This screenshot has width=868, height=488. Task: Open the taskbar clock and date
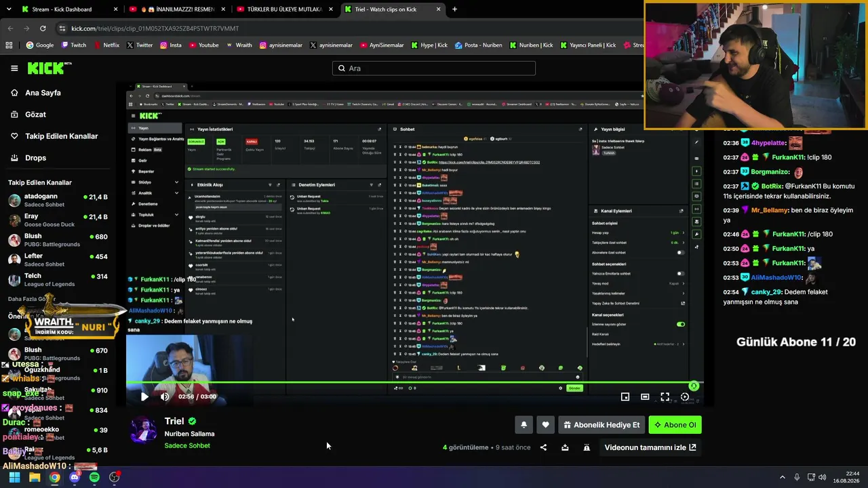[x=846, y=477]
